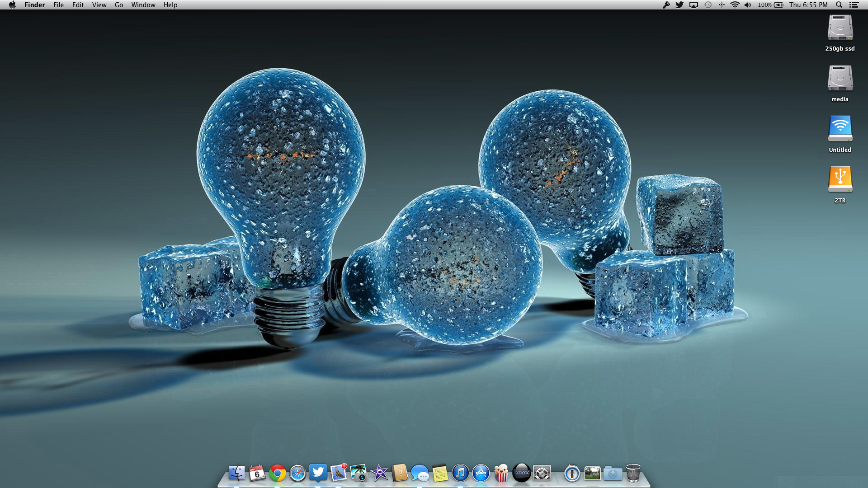Open the Help menu
868x488 pixels.
[170, 5]
